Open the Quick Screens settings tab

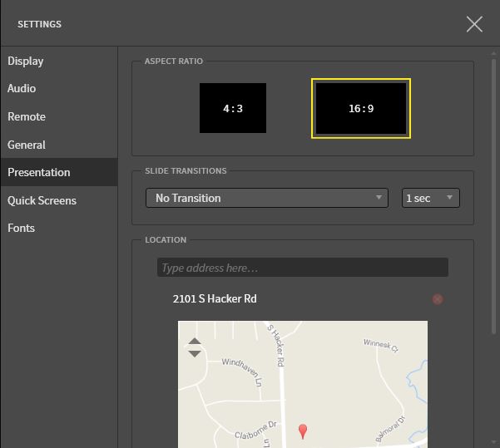[59, 200]
